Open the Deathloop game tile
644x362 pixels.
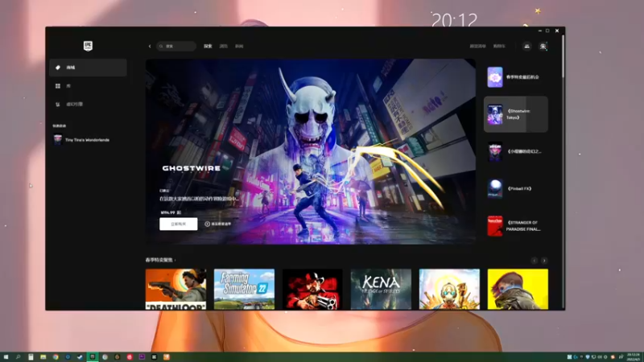(175, 290)
